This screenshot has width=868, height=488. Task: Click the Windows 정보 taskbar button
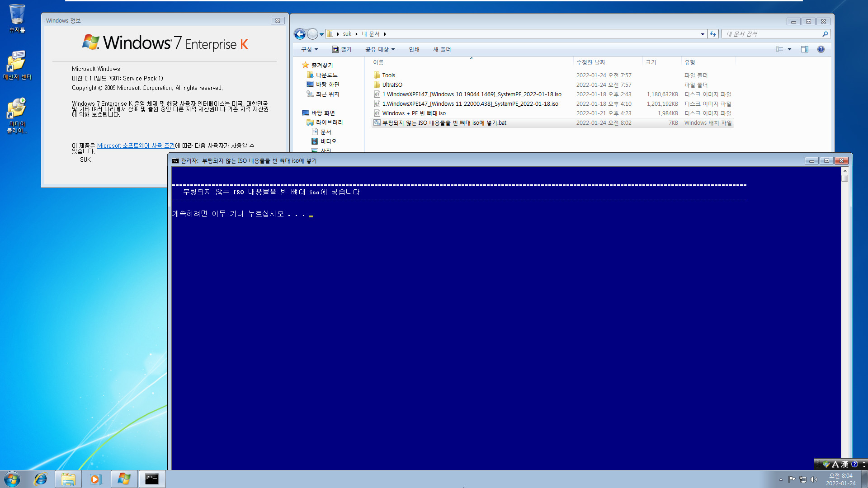(x=124, y=479)
